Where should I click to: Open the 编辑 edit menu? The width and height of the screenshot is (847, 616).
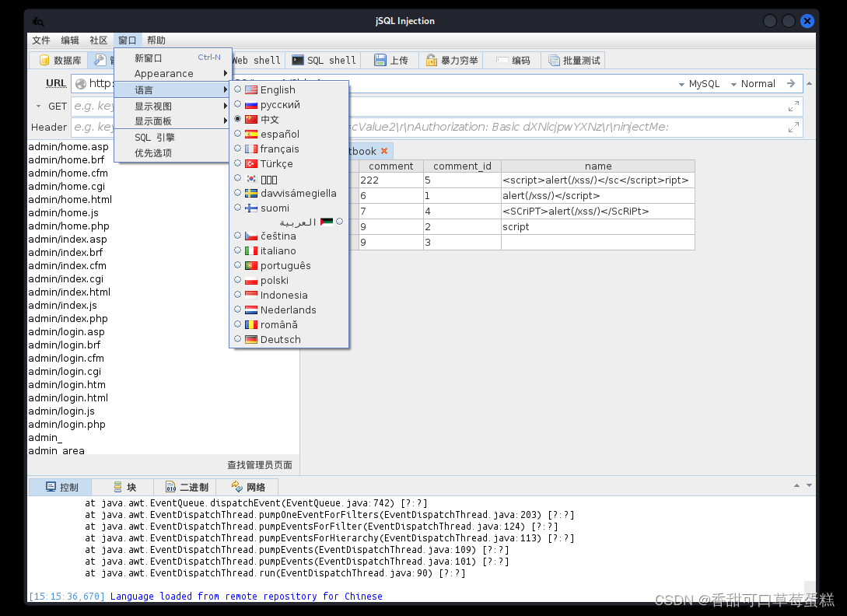pos(70,40)
